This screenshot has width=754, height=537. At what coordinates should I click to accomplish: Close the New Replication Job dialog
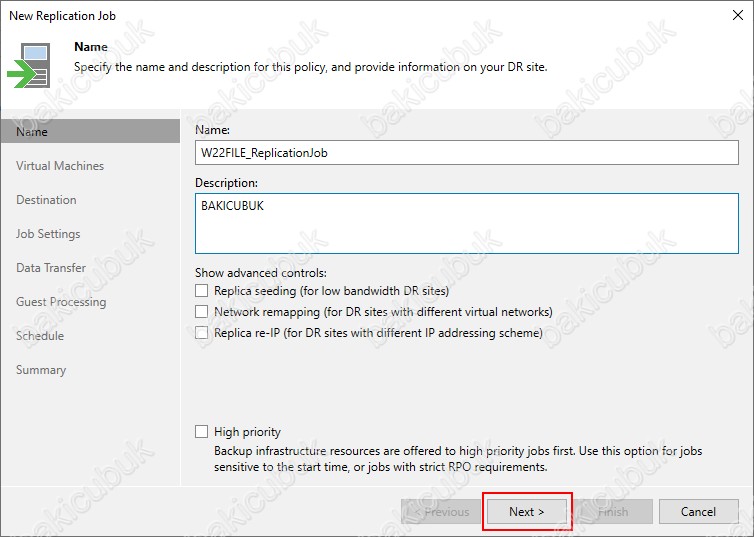pyautogui.click(x=738, y=15)
